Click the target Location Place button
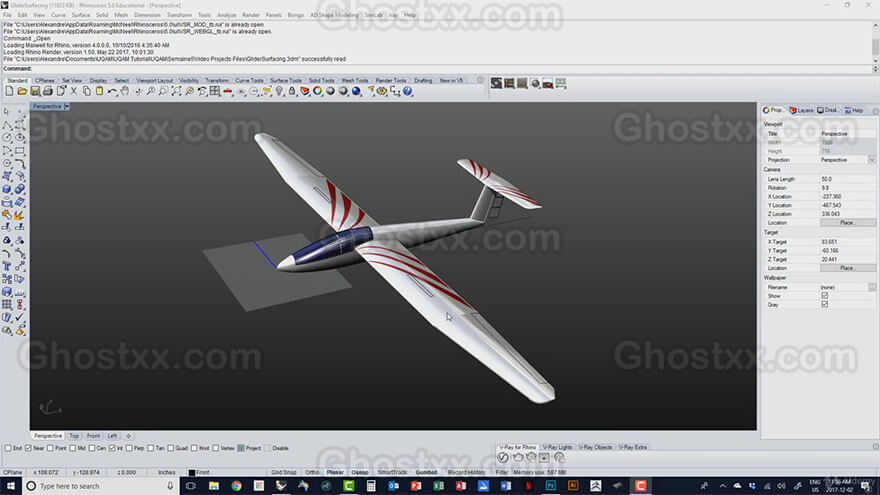This screenshot has height=495, width=880. pyautogui.click(x=847, y=268)
